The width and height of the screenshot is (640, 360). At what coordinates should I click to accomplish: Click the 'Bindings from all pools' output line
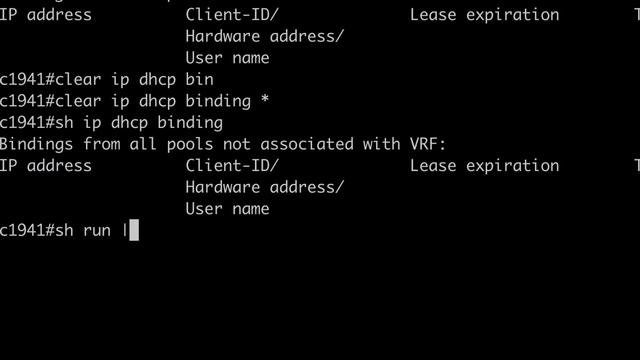223,144
